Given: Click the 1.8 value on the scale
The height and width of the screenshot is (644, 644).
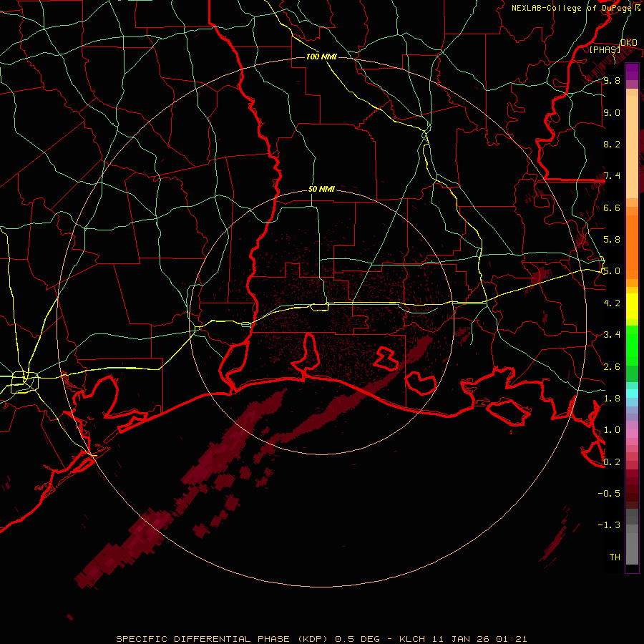Looking at the screenshot, I should click(x=612, y=398).
